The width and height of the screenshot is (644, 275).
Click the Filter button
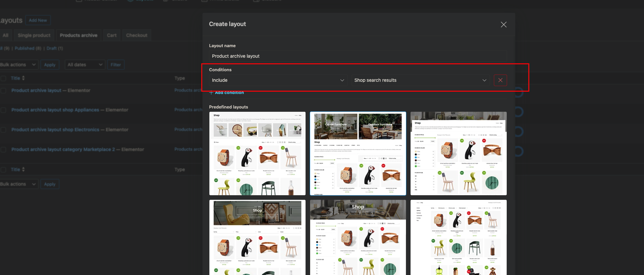coord(116,65)
